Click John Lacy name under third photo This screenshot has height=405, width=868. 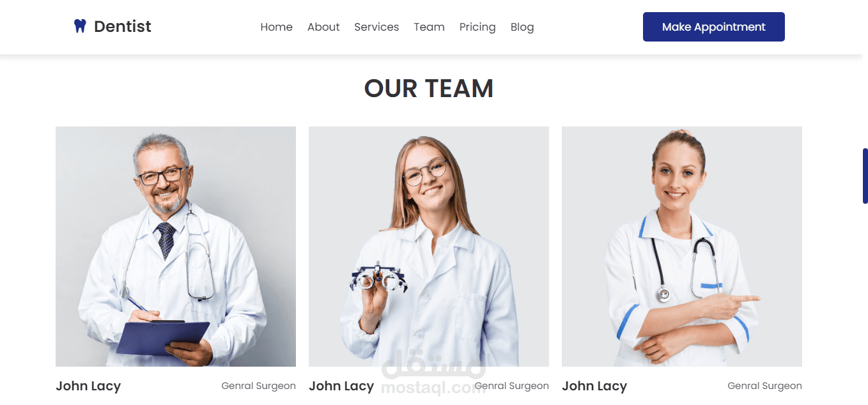[x=594, y=386]
